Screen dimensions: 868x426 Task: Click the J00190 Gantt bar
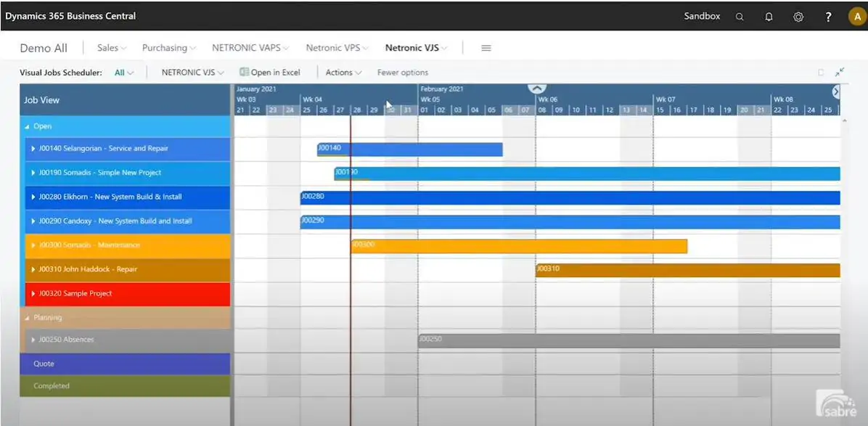587,173
